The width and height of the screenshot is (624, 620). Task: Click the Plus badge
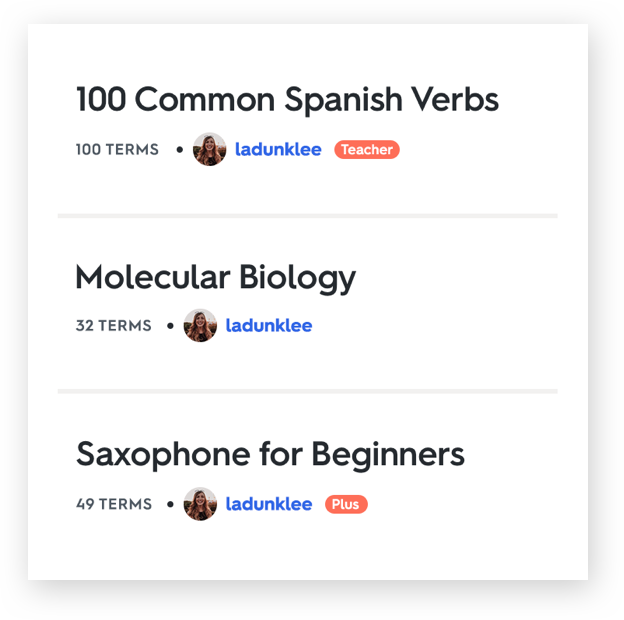point(346,504)
